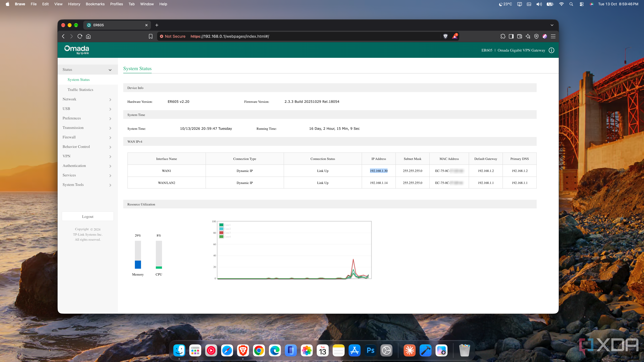Click the Not Secure site warning
Screen dimensions: 644x362
point(173,36)
